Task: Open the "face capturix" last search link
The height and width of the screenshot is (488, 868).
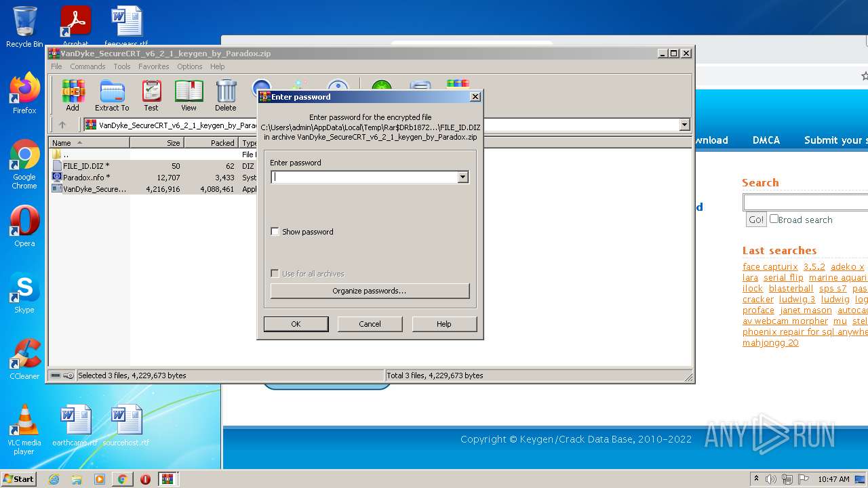Action: coord(770,266)
